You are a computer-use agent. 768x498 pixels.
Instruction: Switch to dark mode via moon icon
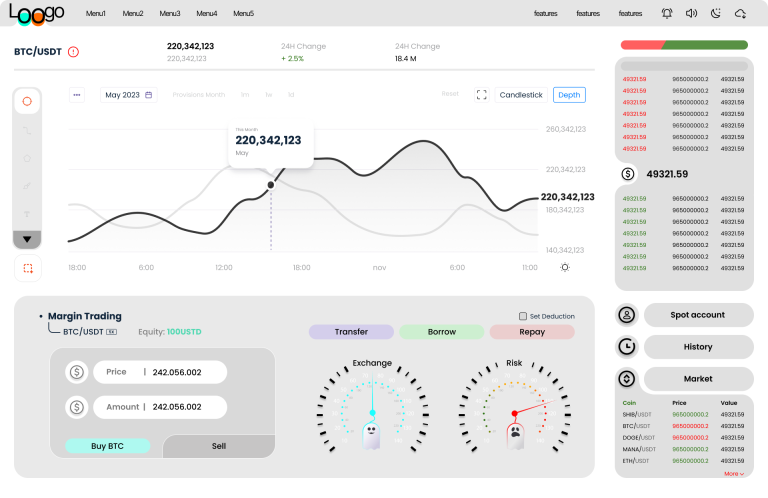point(716,13)
